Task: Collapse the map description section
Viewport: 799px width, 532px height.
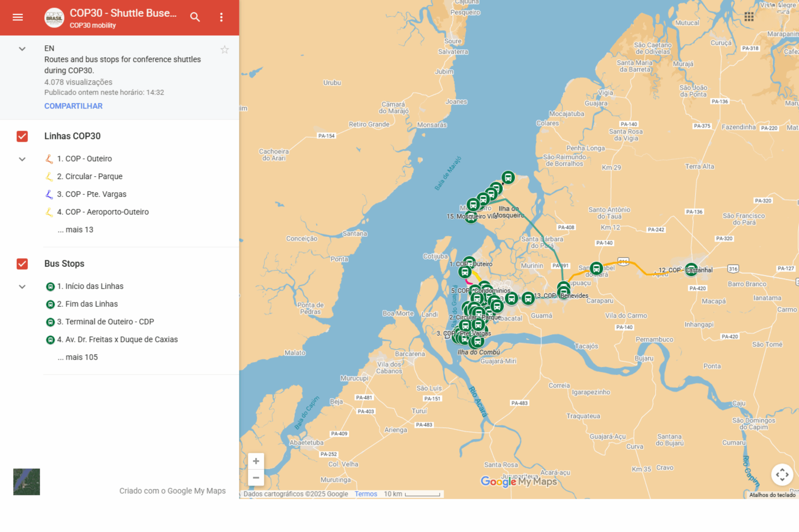Action: (x=22, y=49)
